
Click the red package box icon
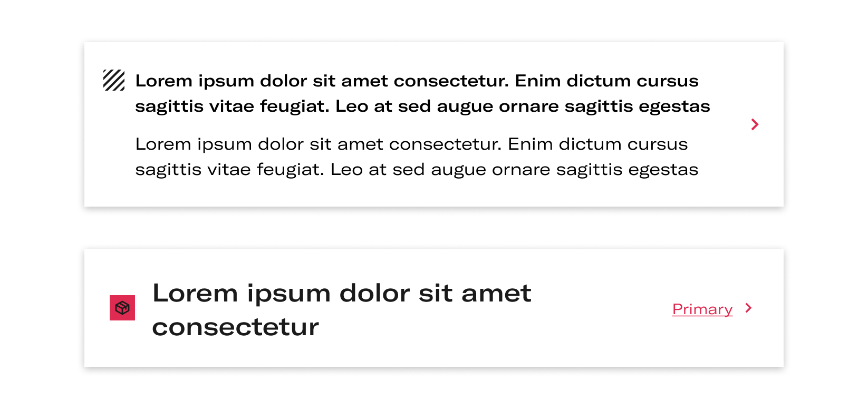tap(122, 308)
